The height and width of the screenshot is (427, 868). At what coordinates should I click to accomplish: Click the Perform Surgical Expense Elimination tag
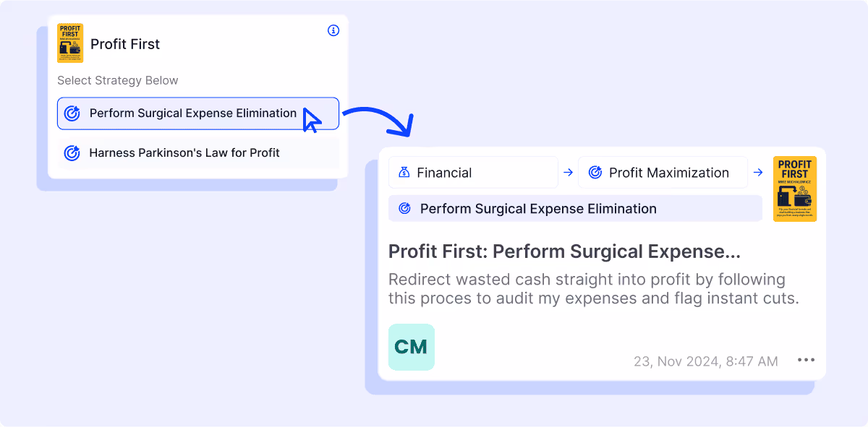pyautogui.click(x=575, y=209)
